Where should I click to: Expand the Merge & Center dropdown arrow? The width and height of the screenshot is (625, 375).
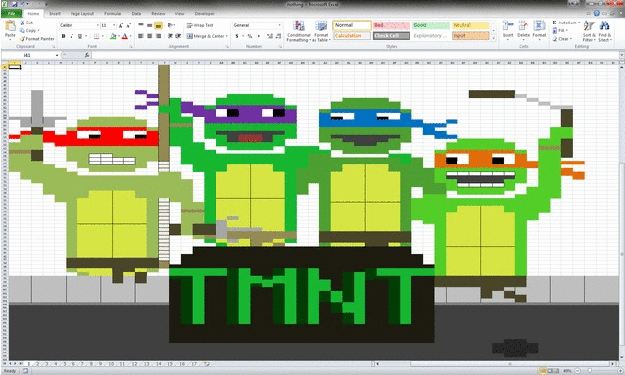pos(227,36)
